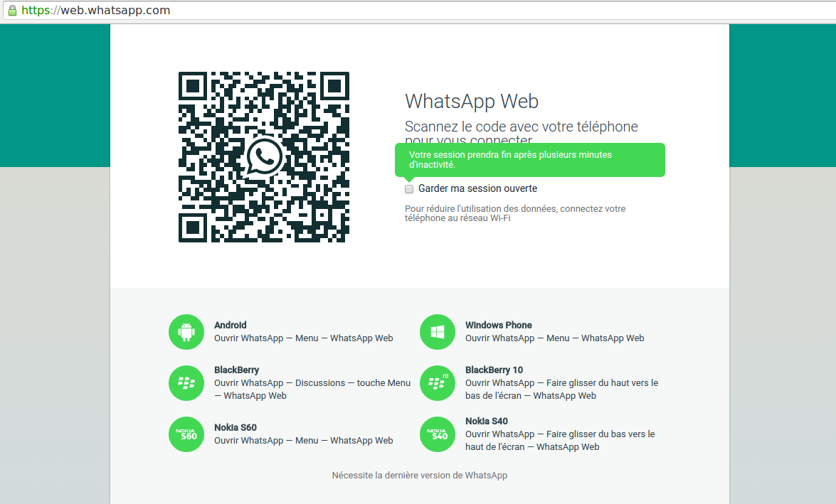Select the Nokia S60 icon
The image size is (836, 504).
tap(186, 434)
